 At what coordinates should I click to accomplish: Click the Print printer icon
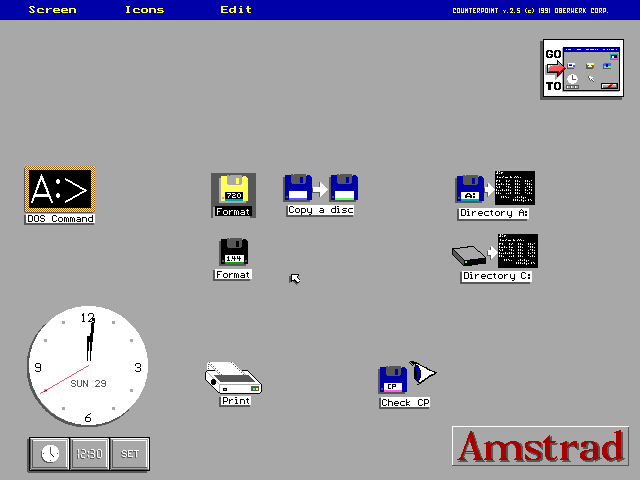click(x=234, y=378)
